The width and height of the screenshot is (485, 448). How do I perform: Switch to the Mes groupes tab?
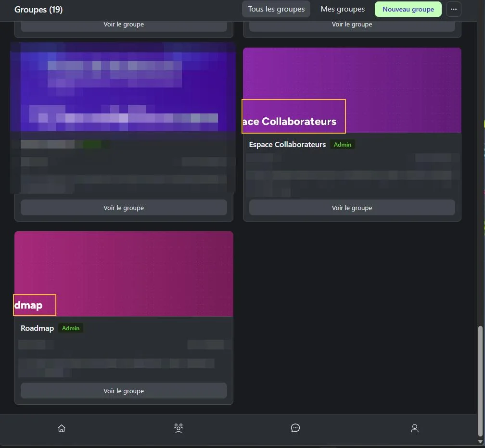(343, 9)
